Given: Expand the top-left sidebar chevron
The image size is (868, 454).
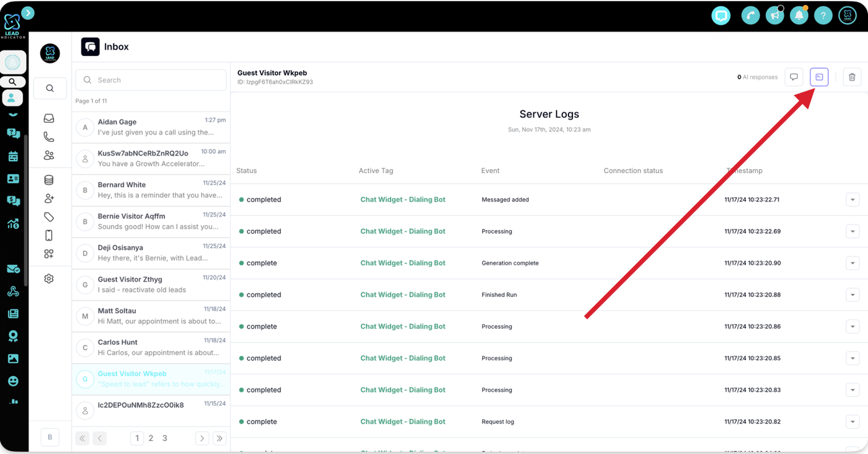Looking at the screenshot, I should [x=28, y=12].
